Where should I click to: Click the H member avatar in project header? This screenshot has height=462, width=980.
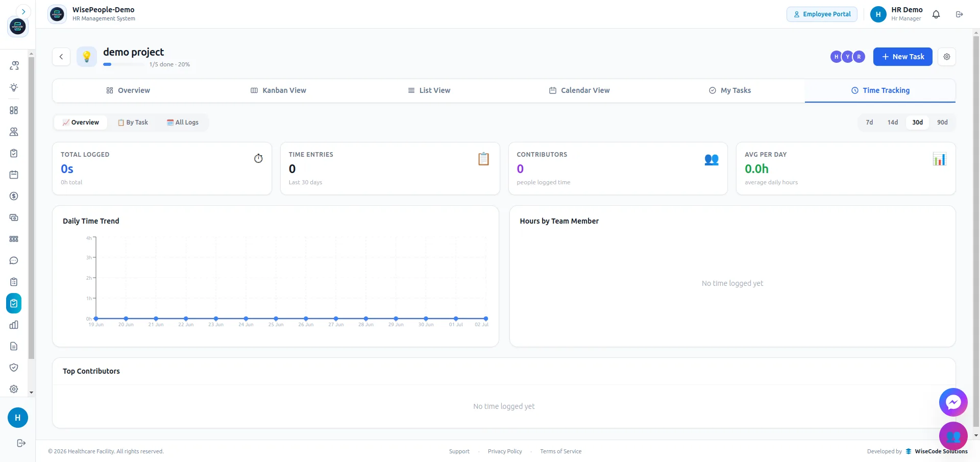click(836, 57)
